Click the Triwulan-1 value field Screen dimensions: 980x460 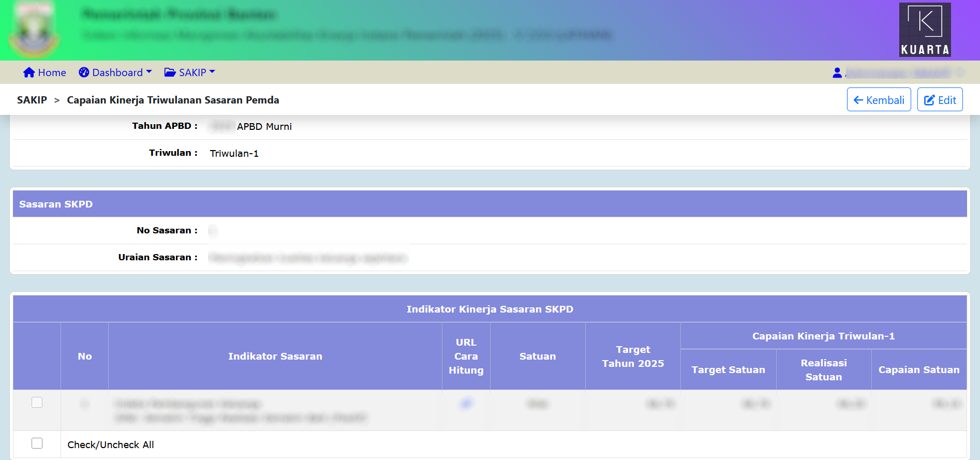pos(234,153)
